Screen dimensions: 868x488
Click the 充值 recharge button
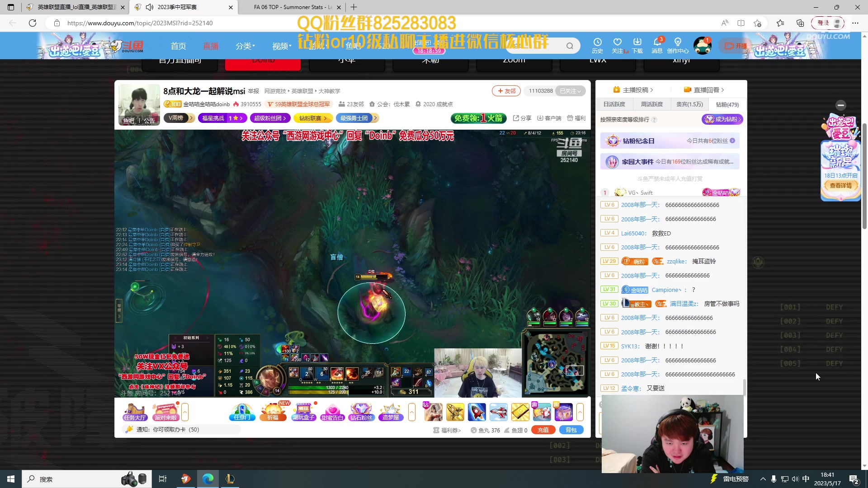pyautogui.click(x=543, y=430)
